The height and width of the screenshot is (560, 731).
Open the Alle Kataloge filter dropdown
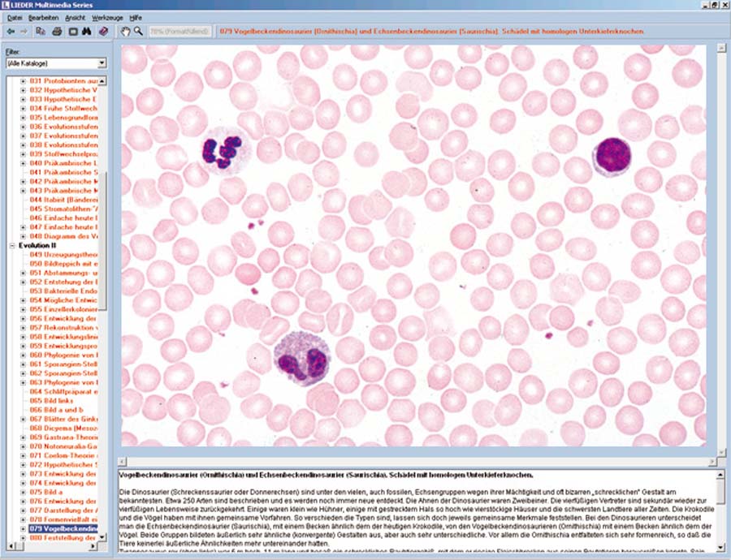tap(102, 62)
